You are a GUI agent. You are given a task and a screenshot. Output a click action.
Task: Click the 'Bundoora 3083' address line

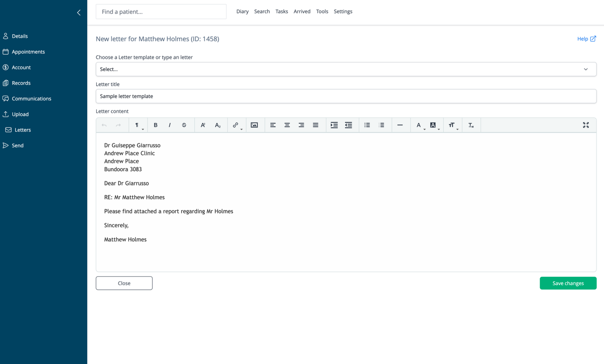tap(123, 169)
